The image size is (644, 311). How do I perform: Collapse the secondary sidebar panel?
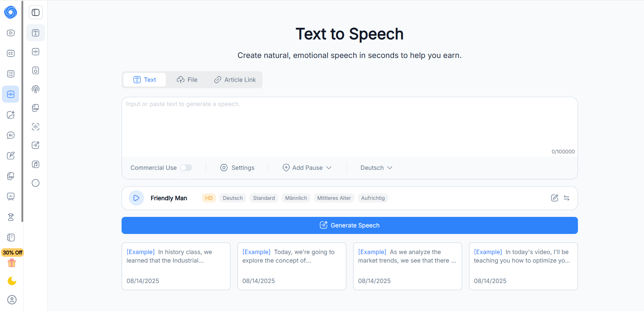pyautogui.click(x=36, y=13)
